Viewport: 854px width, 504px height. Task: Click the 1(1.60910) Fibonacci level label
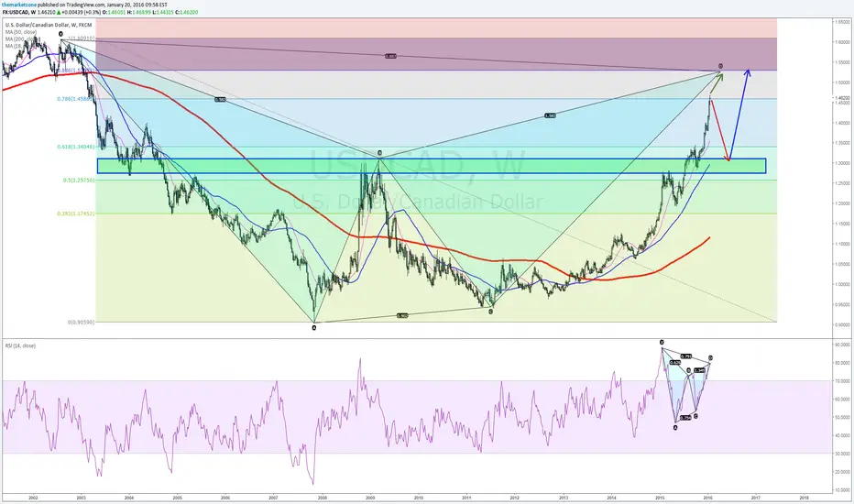click(82, 38)
